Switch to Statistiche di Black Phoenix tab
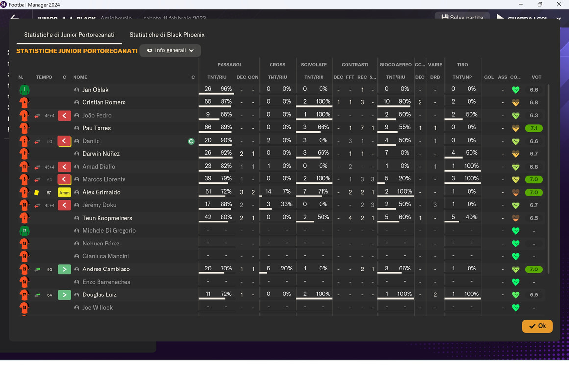Screen dimensions: 569x392 (x=167, y=35)
